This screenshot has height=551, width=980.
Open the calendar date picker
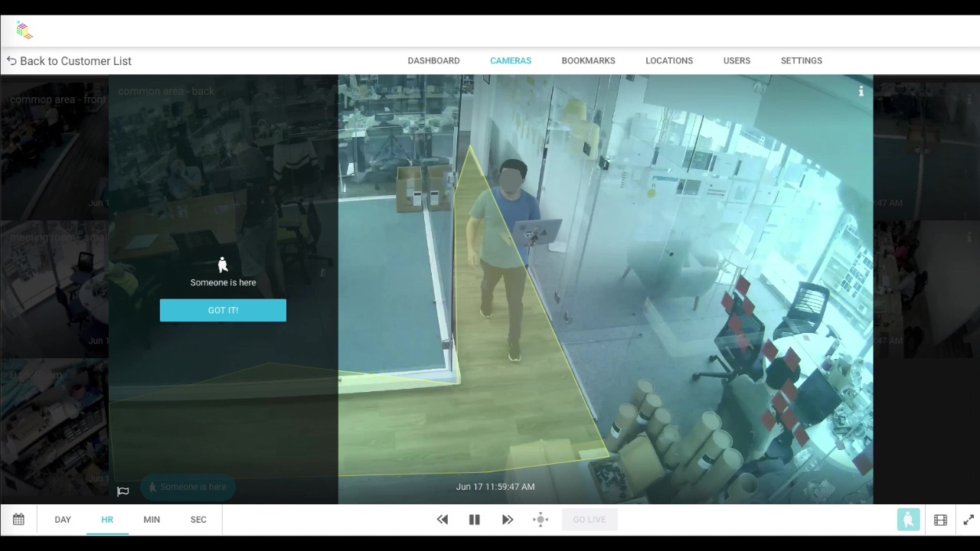[18, 520]
